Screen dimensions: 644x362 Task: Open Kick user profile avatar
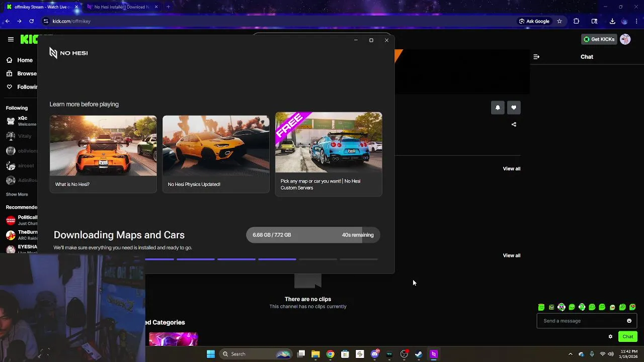pyautogui.click(x=625, y=39)
